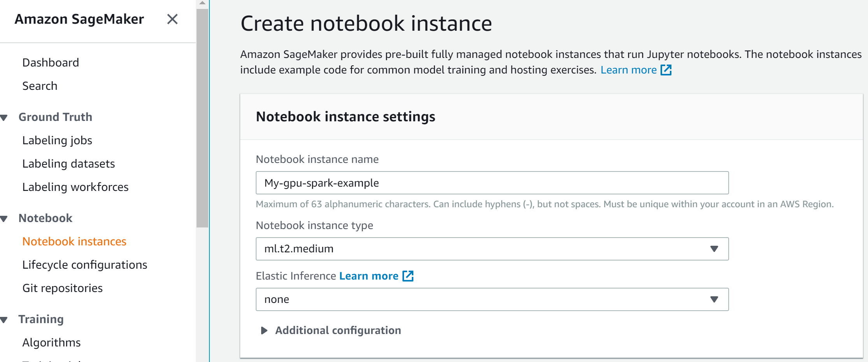
Task: Click external link icon beside Elastic Inference Learn more
Action: (408, 276)
